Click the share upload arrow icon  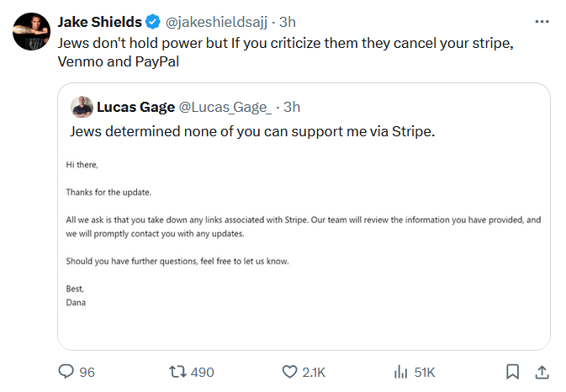point(542,372)
